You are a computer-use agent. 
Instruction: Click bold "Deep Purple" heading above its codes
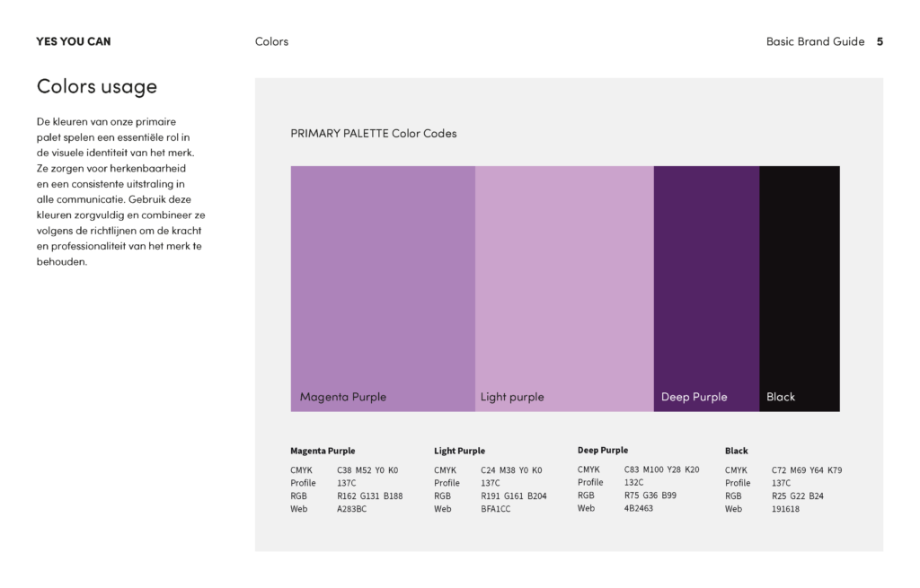(x=603, y=451)
